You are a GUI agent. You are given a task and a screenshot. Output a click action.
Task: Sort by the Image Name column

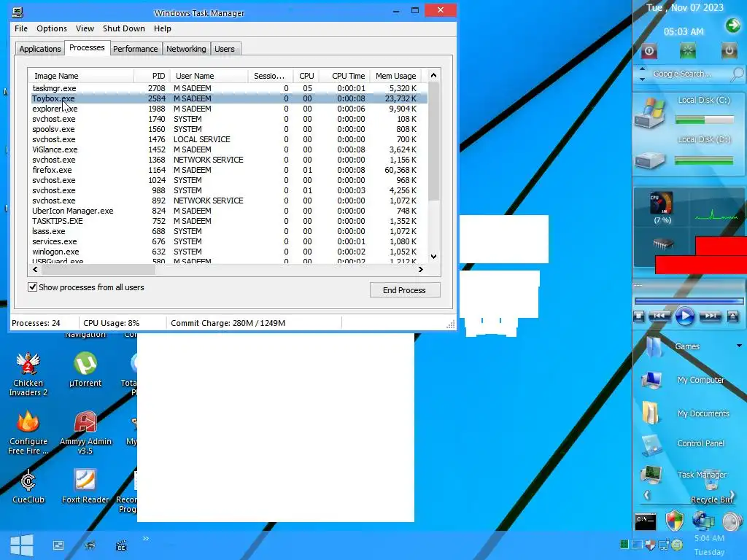pyautogui.click(x=80, y=76)
